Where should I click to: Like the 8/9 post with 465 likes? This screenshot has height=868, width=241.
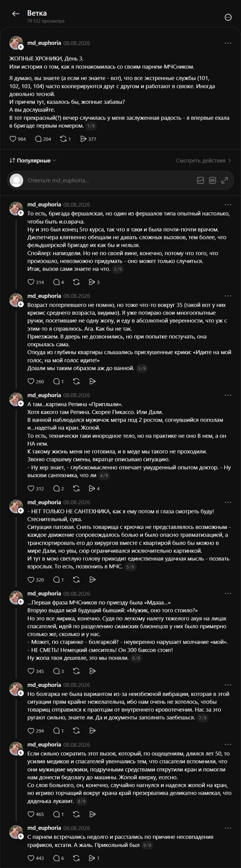coord(35,814)
